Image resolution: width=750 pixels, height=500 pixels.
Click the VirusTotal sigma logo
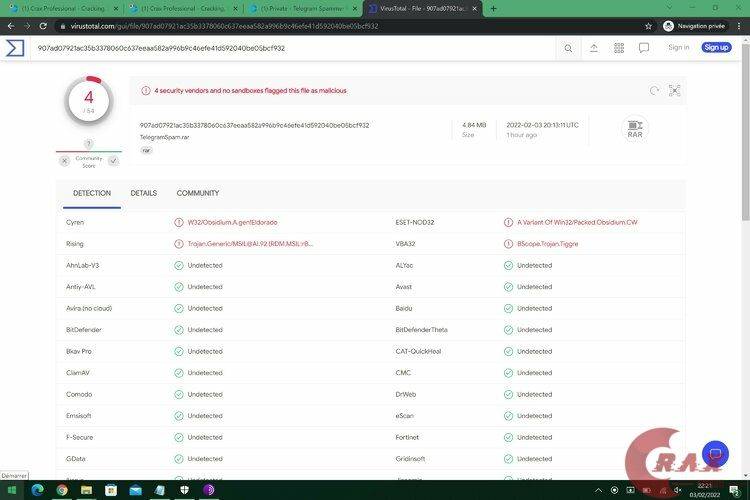15,48
